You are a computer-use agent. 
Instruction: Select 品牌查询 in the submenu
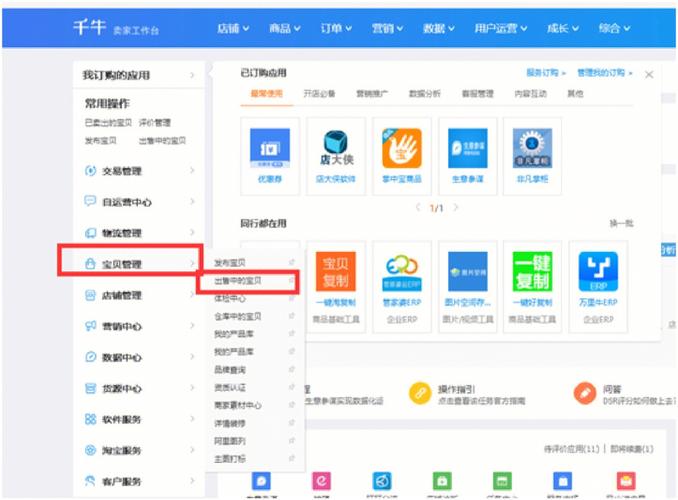[230, 369]
